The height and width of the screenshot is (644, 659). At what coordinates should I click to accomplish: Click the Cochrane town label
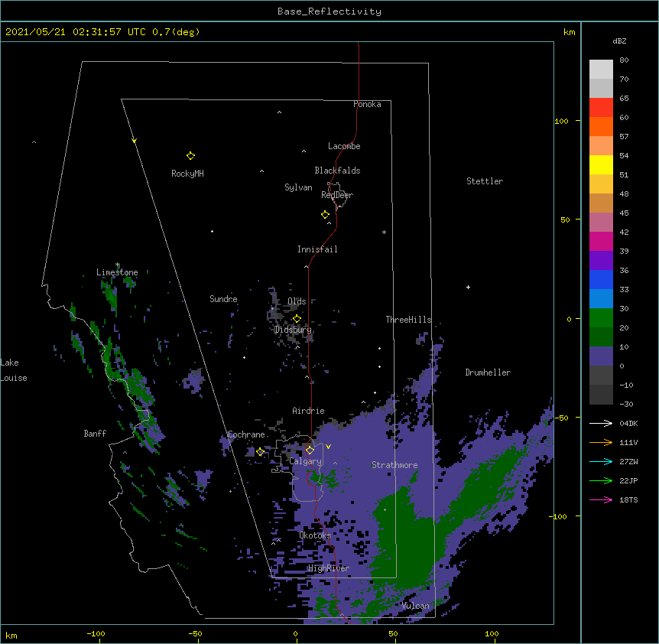[246, 434]
